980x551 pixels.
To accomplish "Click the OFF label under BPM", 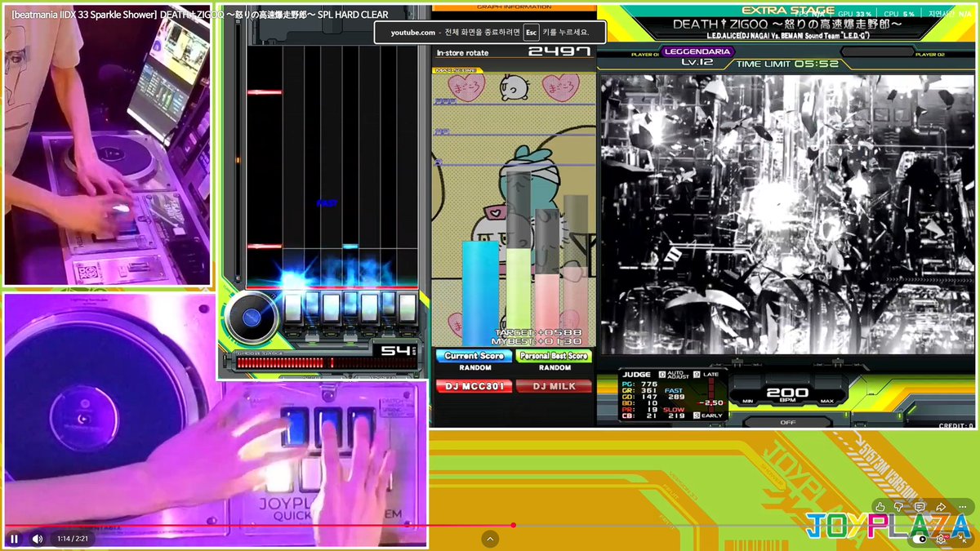I will [x=787, y=422].
